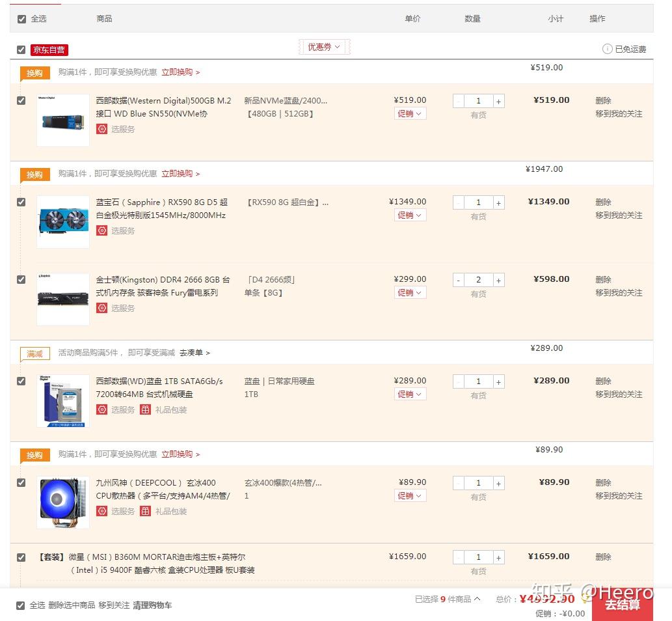Viewport: 672px width, 621px height.
Task: Click service icon for Sapphire RX590
Action: pyautogui.click(x=101, y=230)
